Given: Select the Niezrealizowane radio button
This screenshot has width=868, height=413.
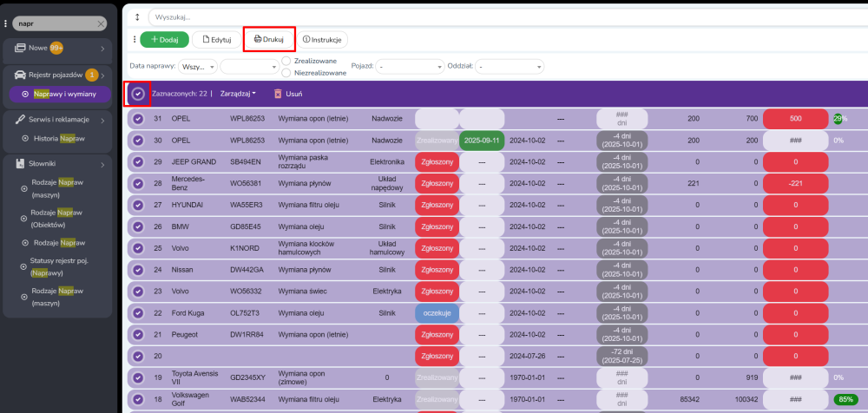Looking at the screenshot, I should 286,73.
